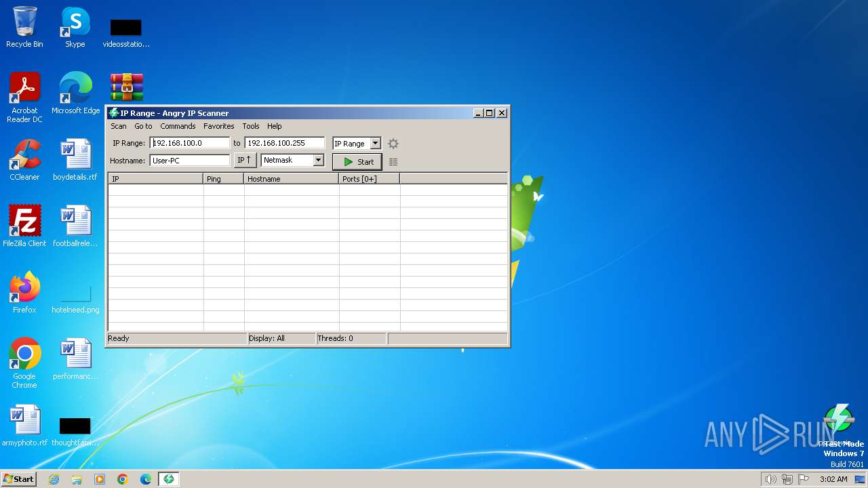
Task: Open the WinRAR archive desktop icon
Action: coord(127,88)
